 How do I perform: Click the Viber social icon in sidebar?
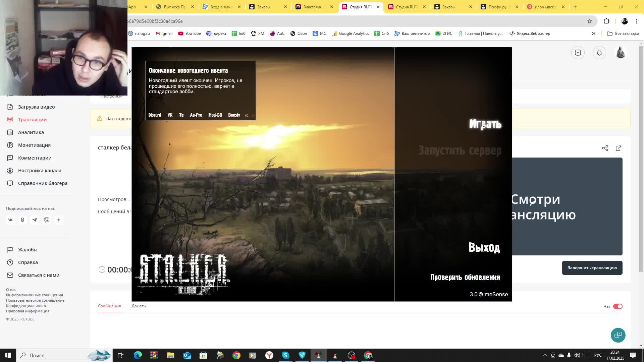[47, 220]
